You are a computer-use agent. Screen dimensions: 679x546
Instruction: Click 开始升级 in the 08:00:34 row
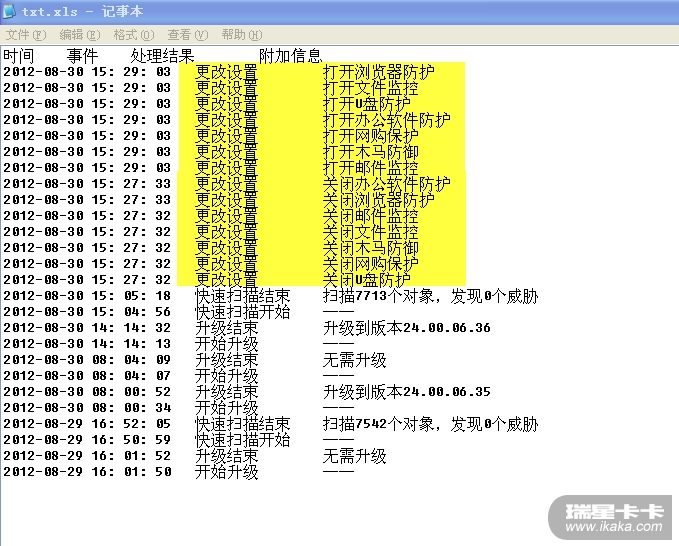(x=226, y=408)
